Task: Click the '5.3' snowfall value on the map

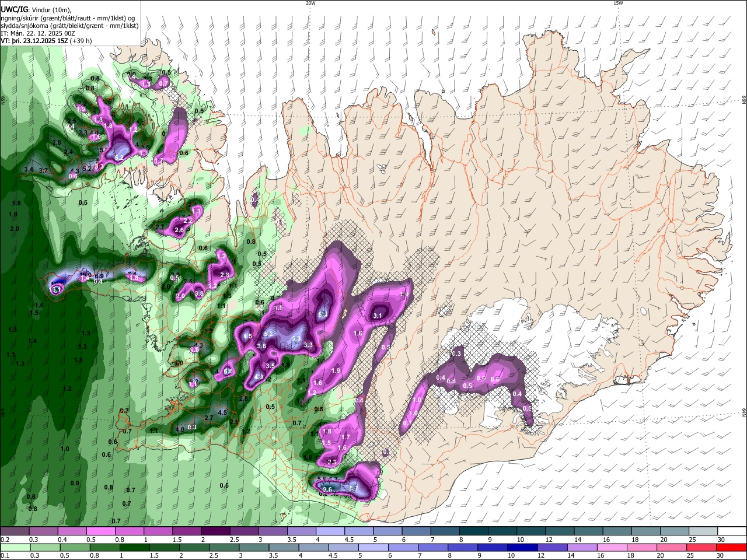Action: coord(296,338)
